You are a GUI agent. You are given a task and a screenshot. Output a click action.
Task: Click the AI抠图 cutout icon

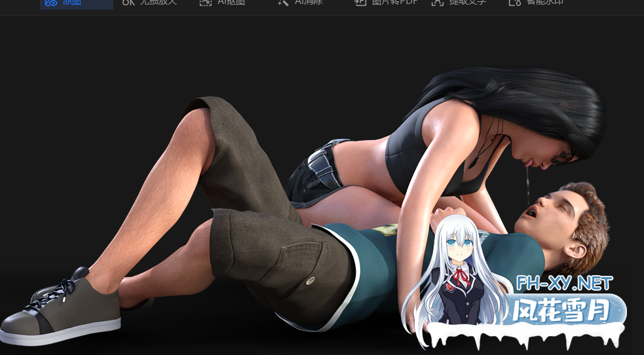pos(206,3)
